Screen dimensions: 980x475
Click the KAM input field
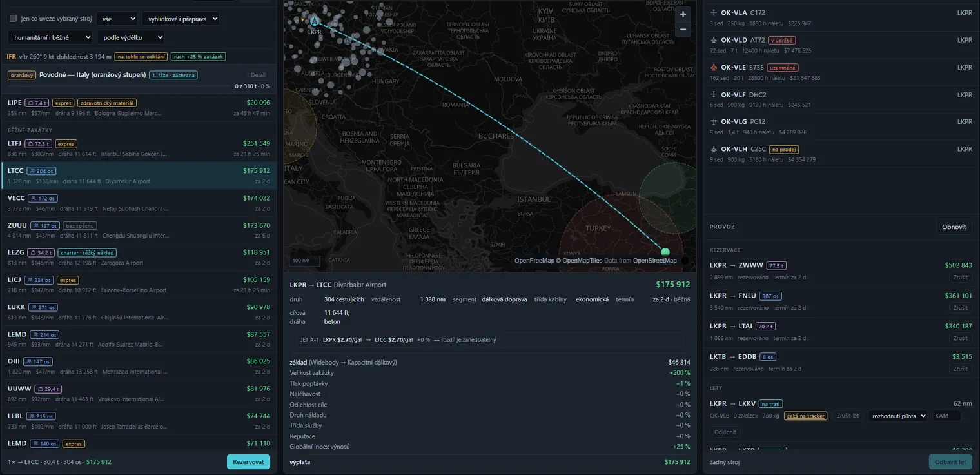[946, 416]
